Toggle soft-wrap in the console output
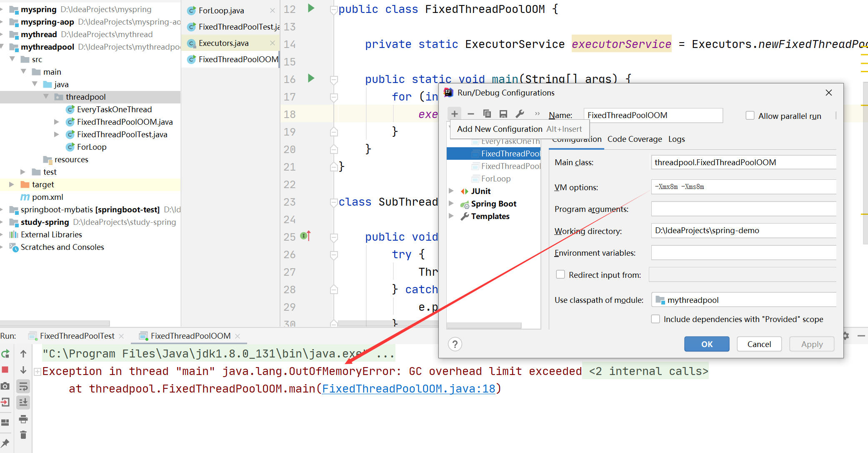The height and width of the screenshot is (453, 868). (x=23, y=387)
